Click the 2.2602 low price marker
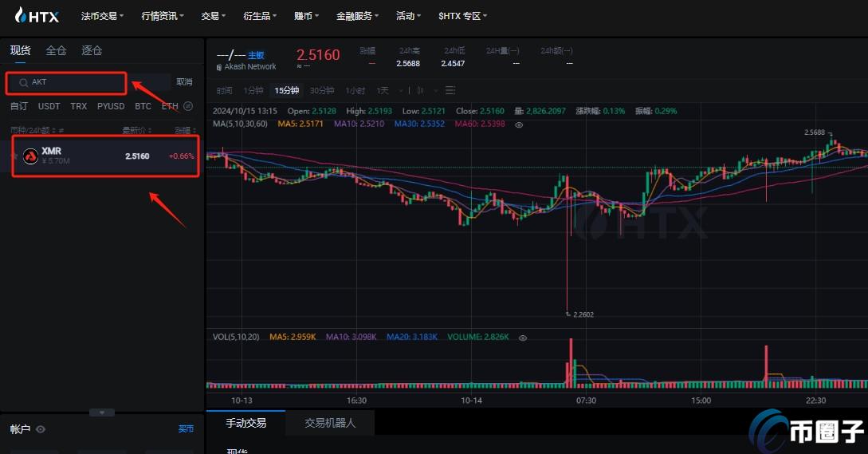Image resolution: width=868 pixels, height=454 pixels. pos(583,314)
